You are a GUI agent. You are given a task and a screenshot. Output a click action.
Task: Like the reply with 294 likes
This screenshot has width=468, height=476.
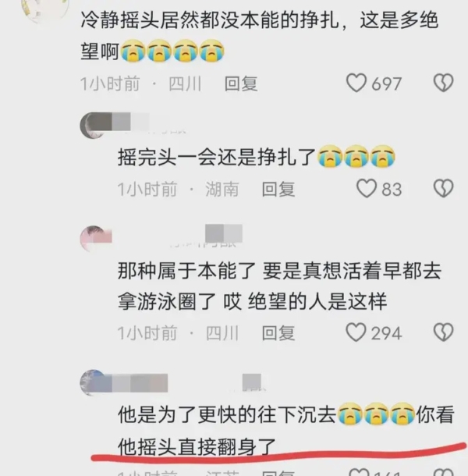click(356, 332)
